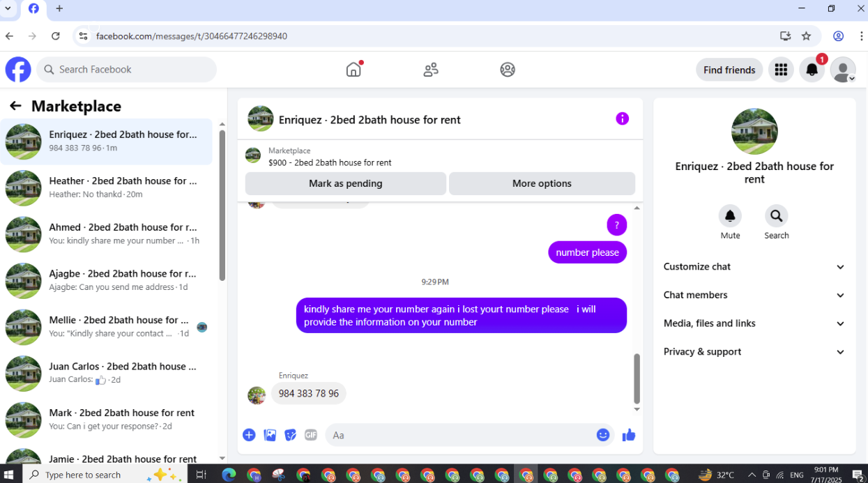Mute this chat with bell icon

[x=730, y=216]
